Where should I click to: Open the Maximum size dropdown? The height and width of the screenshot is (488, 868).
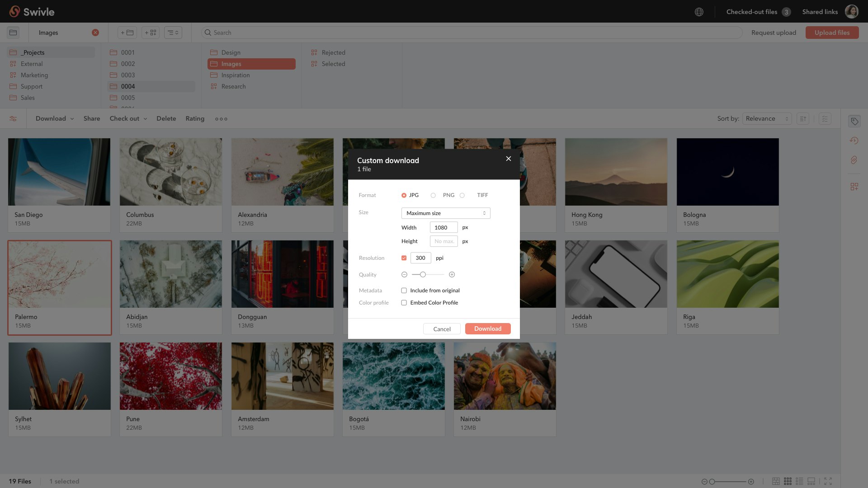(x=445, y=213)
